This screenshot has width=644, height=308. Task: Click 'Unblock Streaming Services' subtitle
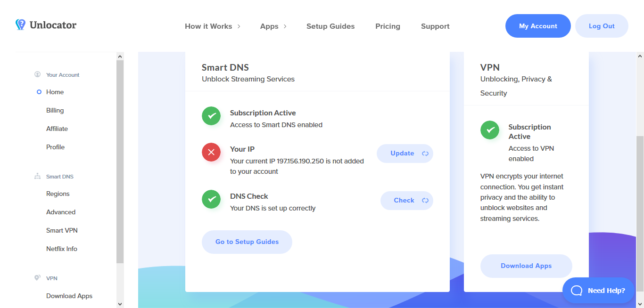248,79
